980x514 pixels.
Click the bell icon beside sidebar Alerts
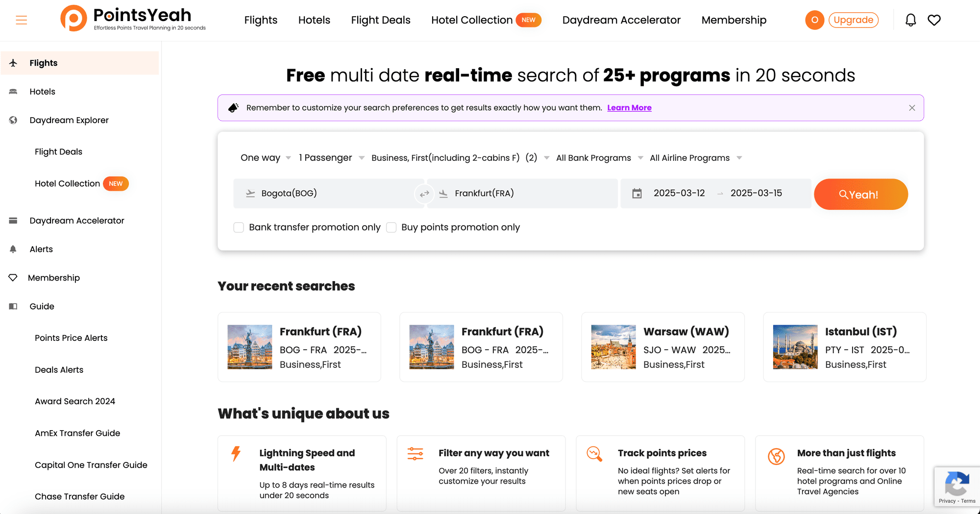(x=13, y=249)
